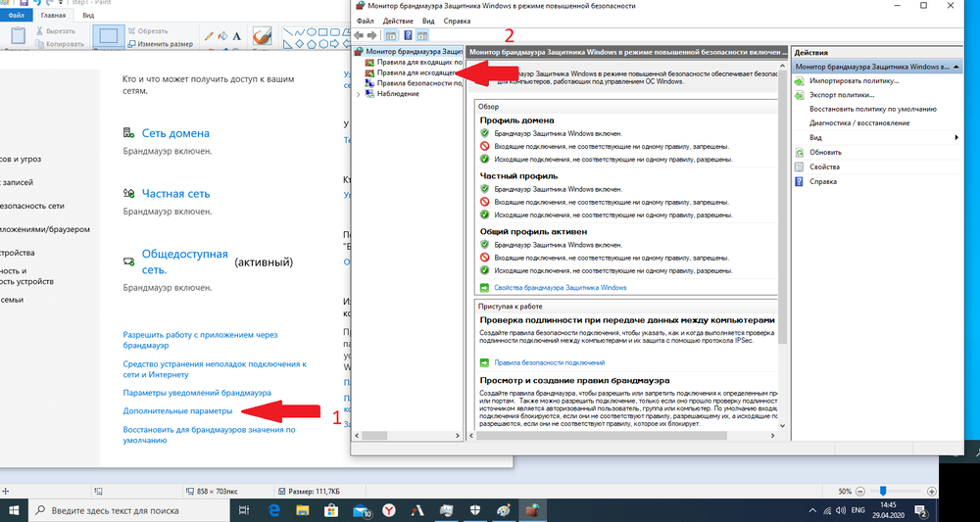Click the Paint zoom slider handle
Viewport: 980px width, 522px height.
click(x=883, y=491)
